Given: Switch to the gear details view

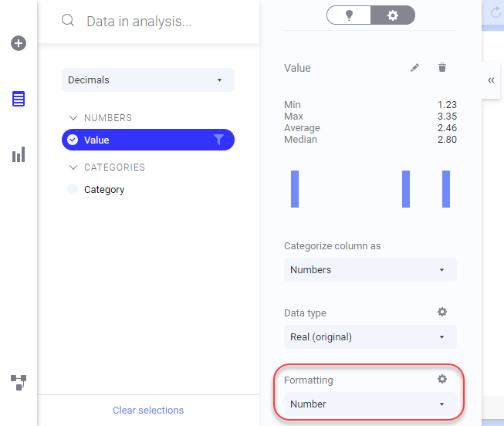Looking at the screenshot, I should click(x=393, y=15).
